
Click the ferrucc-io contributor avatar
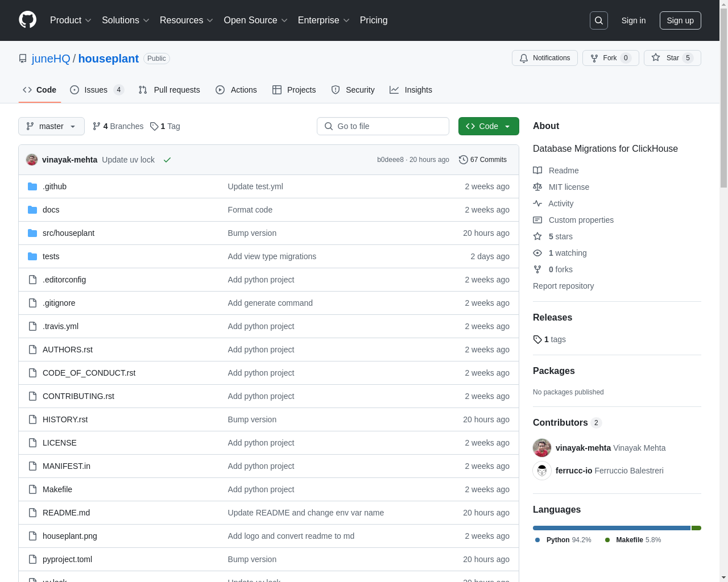542,471
